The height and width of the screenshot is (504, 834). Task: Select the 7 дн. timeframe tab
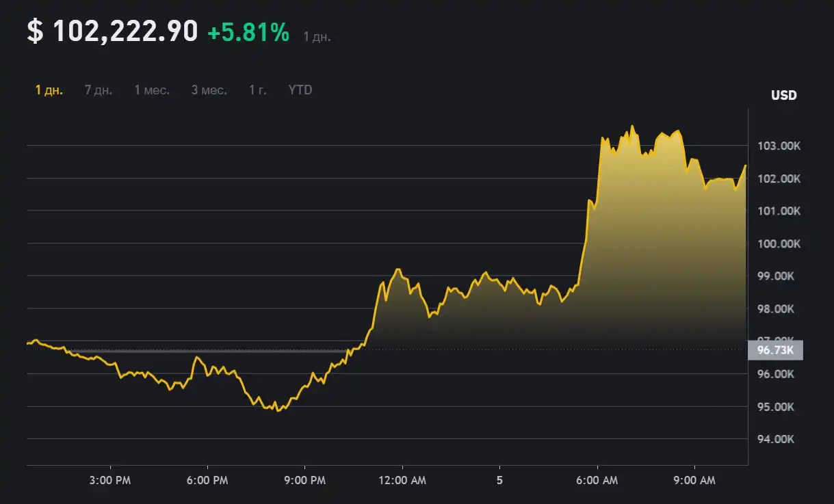pos(98,90)
